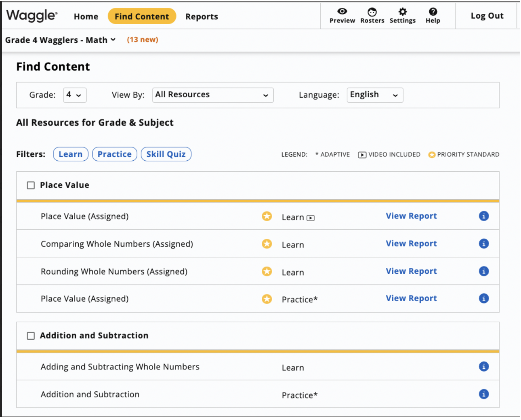Click the priority standard star next to Place Value Learn
The image size is (521, 420).
click(x=267, y=216)
